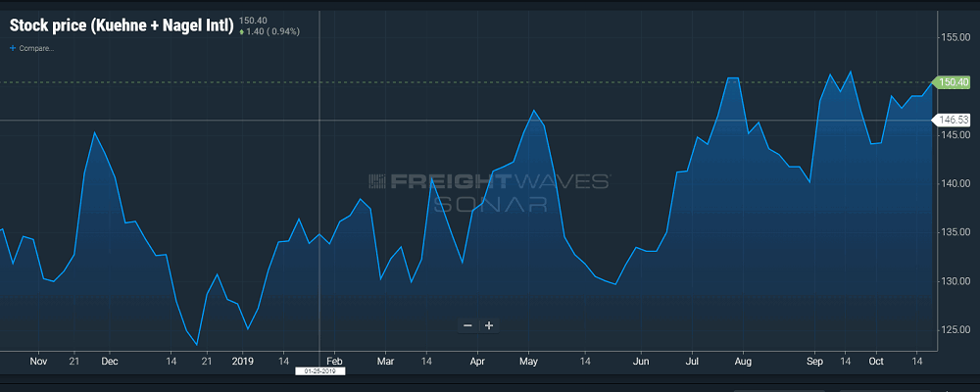This screenshot has height=392, width=980.
Task: Click the white 146.53 crosshair price label
Action: (x=954, y=120)
